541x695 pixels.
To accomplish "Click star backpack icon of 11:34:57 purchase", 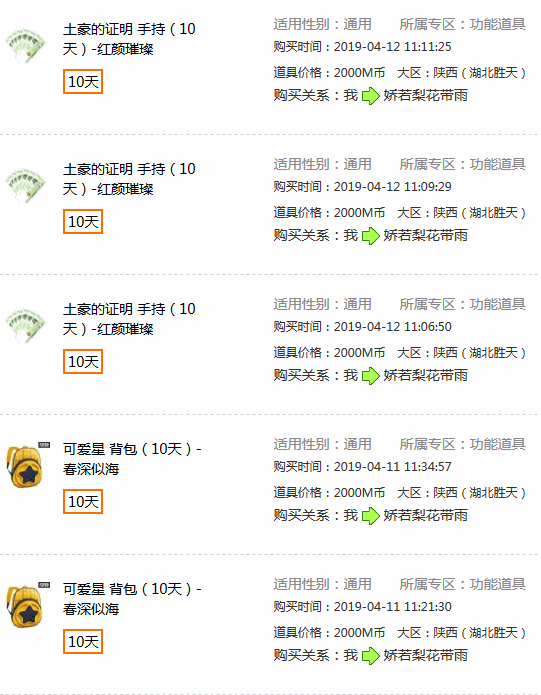I will click(x=27, y=465).
